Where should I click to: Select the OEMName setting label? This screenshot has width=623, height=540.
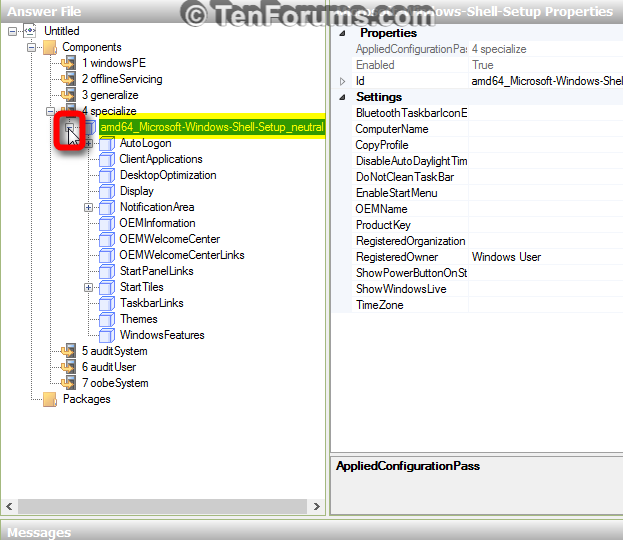(381, 209)
